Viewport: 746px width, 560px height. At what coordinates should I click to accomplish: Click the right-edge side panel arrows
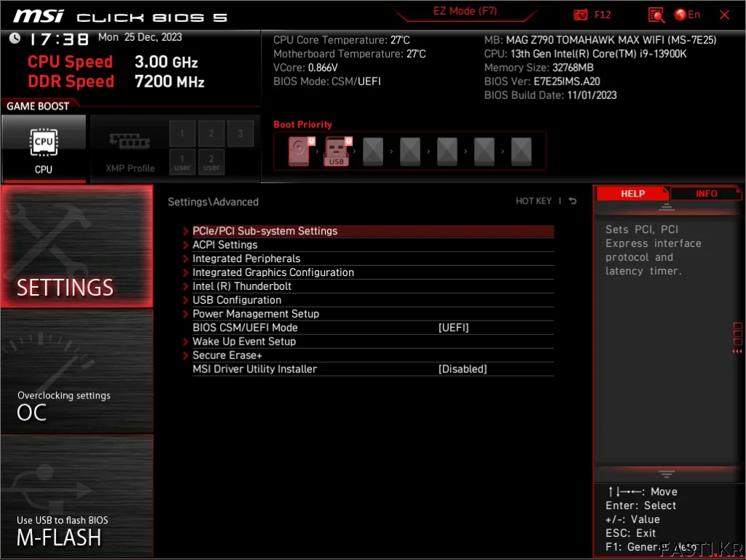737,351
